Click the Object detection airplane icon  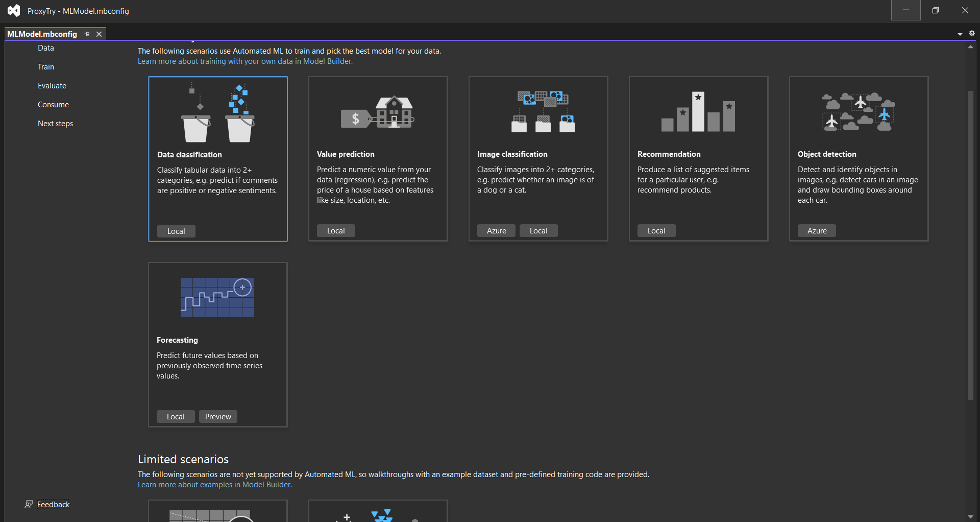pyautogui.click(x=858, y=111)
